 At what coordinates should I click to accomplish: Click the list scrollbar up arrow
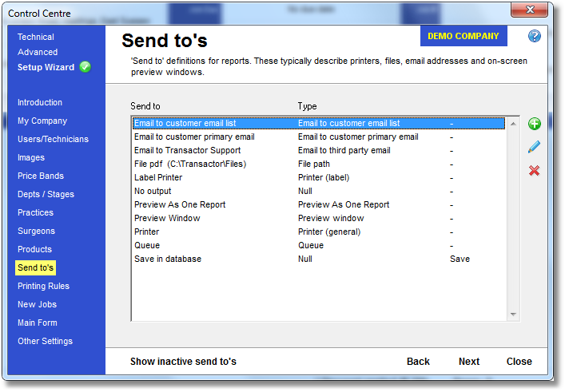513,124
